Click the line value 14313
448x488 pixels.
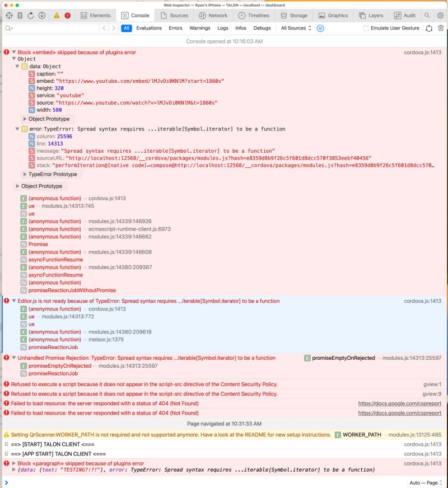tap(55, 143)
